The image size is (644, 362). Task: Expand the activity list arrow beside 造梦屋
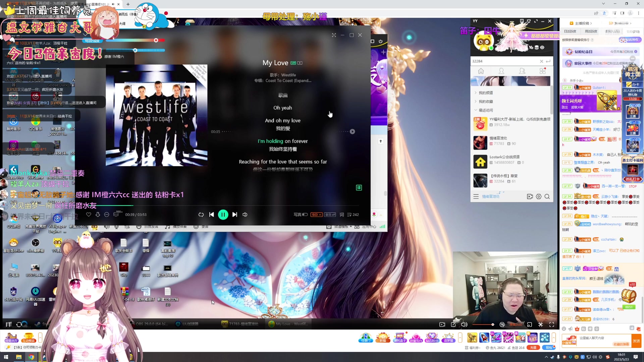pyautogui.click(x=460, y=338)
